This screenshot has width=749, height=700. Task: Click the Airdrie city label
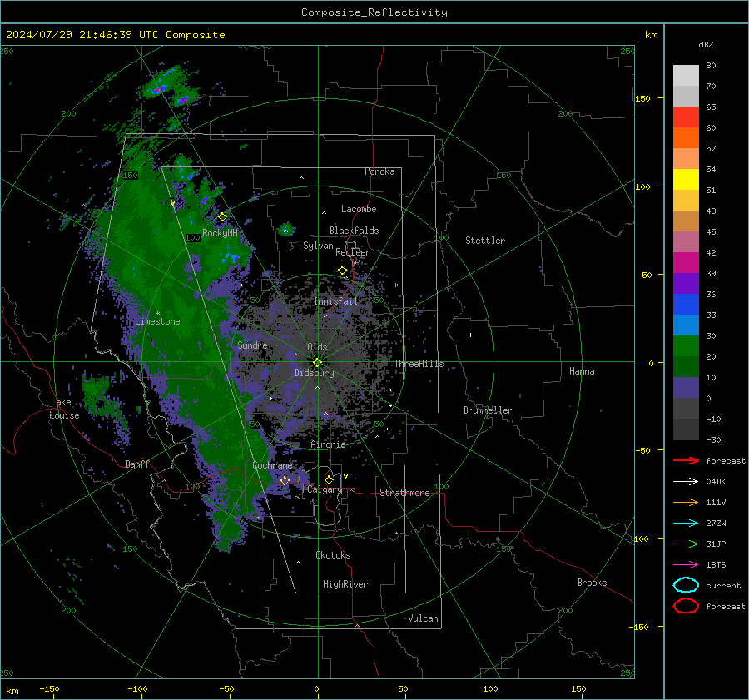(328, 444)
